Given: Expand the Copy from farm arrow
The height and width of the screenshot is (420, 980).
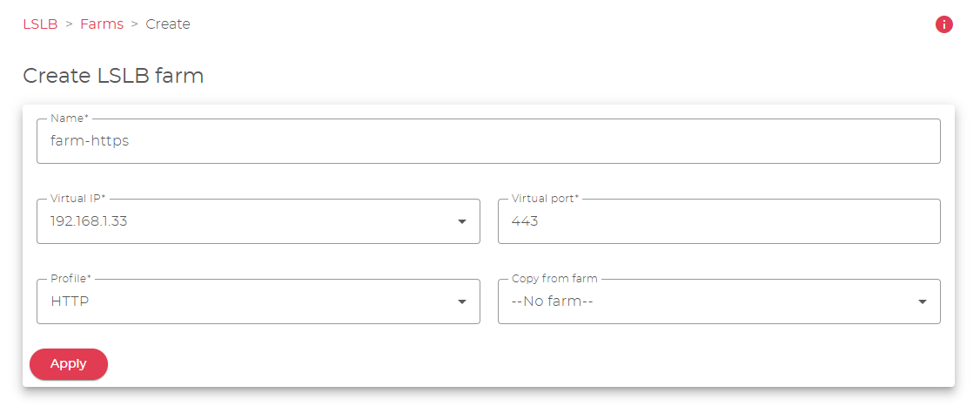Looking at the screenshot, I should click(x=923, y=301).
